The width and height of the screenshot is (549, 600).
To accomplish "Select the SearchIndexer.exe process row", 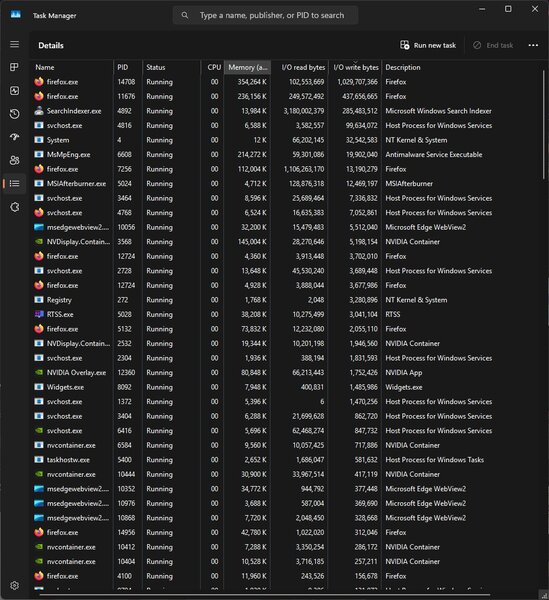I will (286, 111).
